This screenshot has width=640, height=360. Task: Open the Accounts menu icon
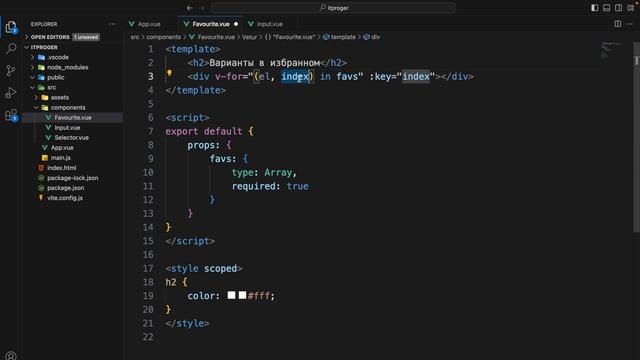[11, 356]
